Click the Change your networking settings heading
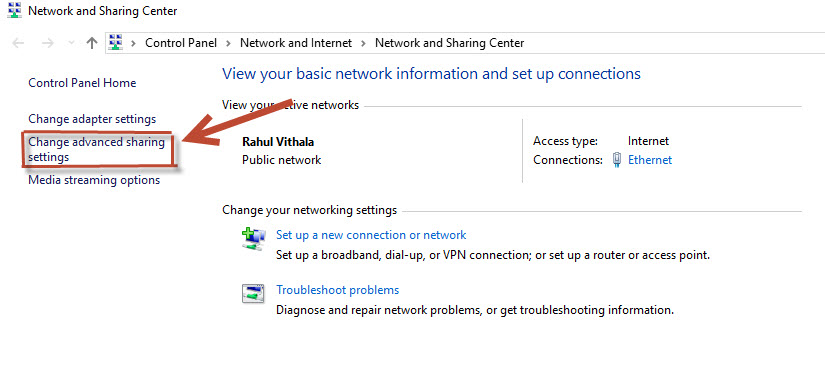This screenshot has width=825, height=368. pyautogui.click(x=309, y=210)
